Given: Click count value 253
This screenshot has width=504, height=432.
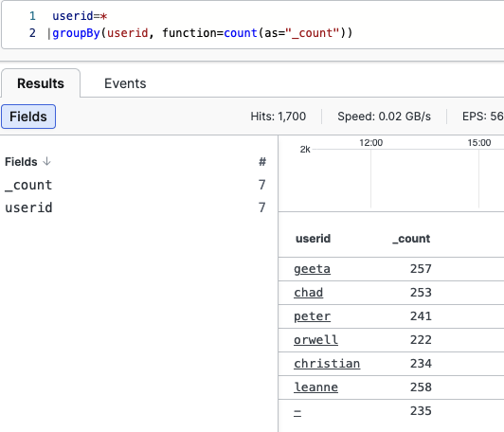Looking at the screenshot, I should (421, 293).
